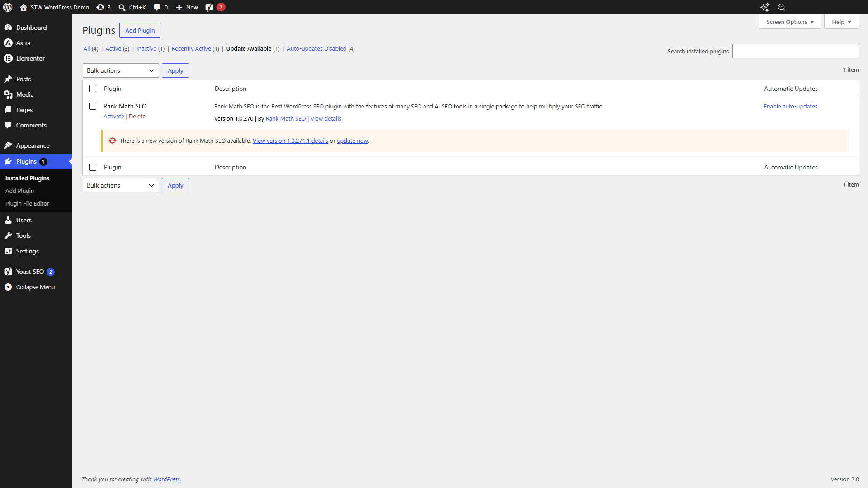Click the magnifier icon at the admin bar right

782,7
